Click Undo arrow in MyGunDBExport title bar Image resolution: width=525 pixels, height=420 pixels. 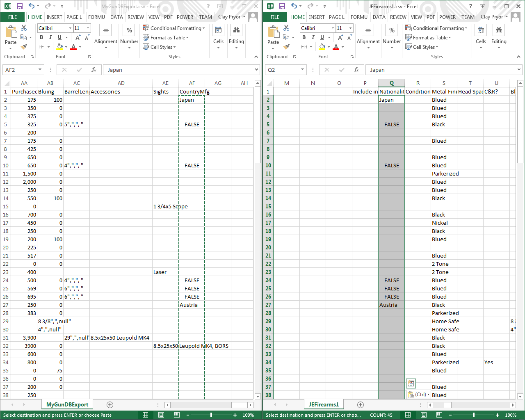tap(31, 6)
